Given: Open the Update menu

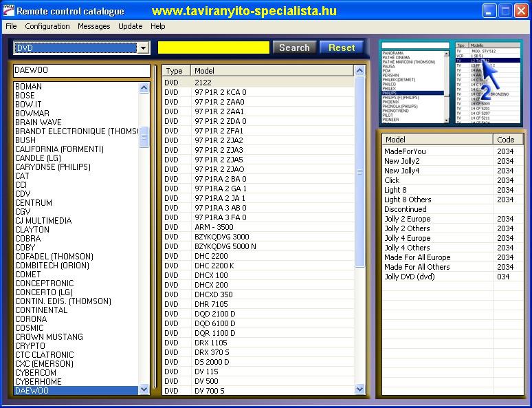Looking at the screenshot, I should [x=131, y=26].
